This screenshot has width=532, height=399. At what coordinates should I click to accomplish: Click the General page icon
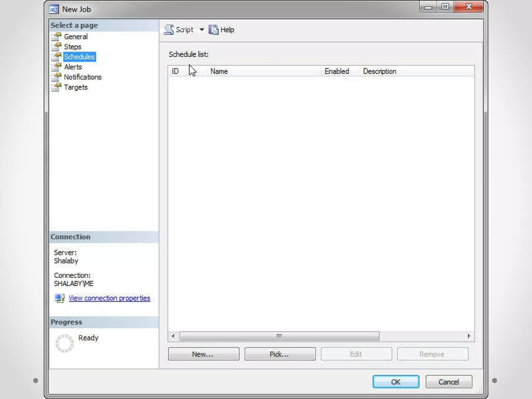click(56, 37)
